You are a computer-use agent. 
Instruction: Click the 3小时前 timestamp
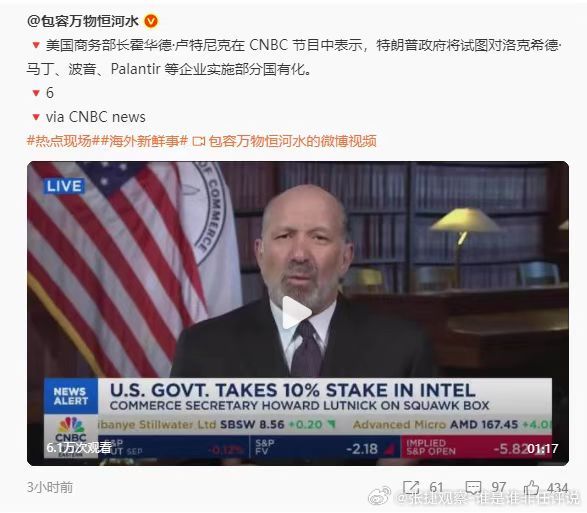coord(50,487)
